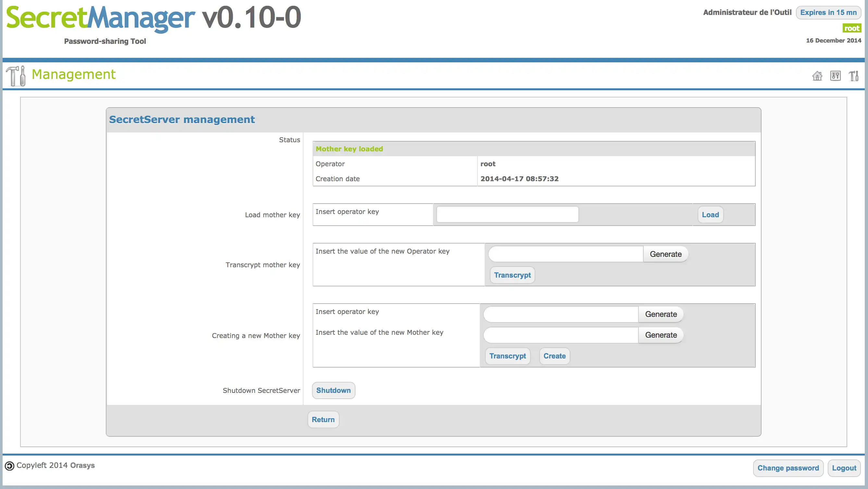Click the Transcrypt mother key button
Screen dimensions: 868x489
pos(512,275)
